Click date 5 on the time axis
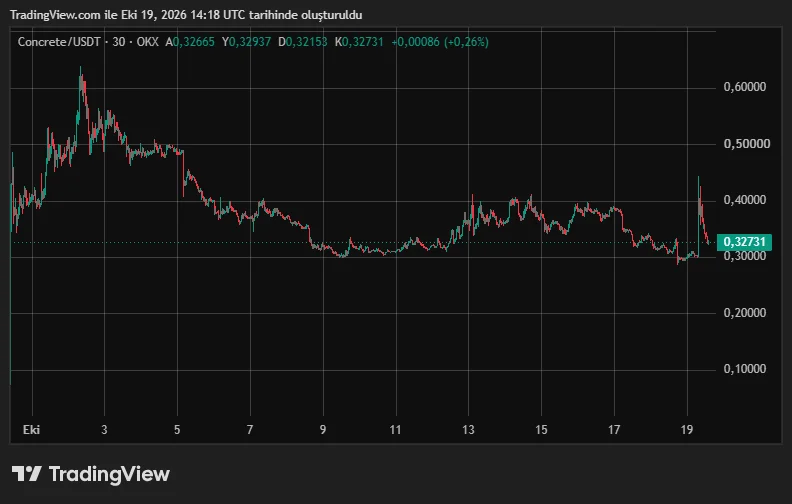 pos(177,430)
